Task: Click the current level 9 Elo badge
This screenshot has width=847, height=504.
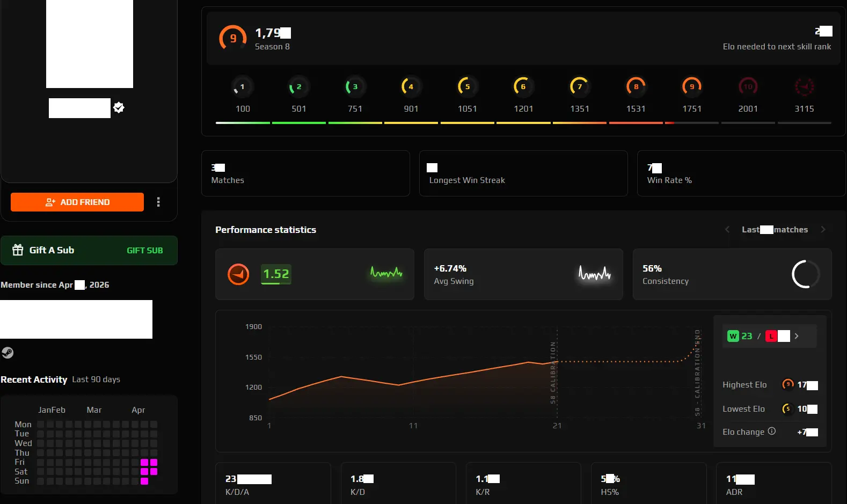Action: (x=232, y=38)
